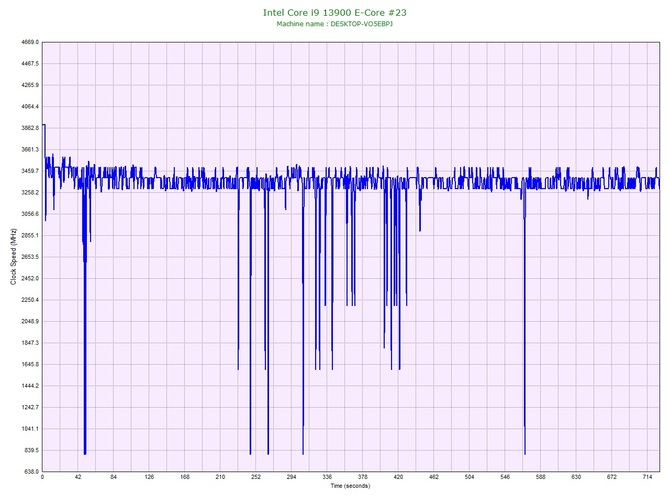Click the y-axis value 1041.1
The width and height of the screenshot is (670, 503).
[x=30, y=429]
